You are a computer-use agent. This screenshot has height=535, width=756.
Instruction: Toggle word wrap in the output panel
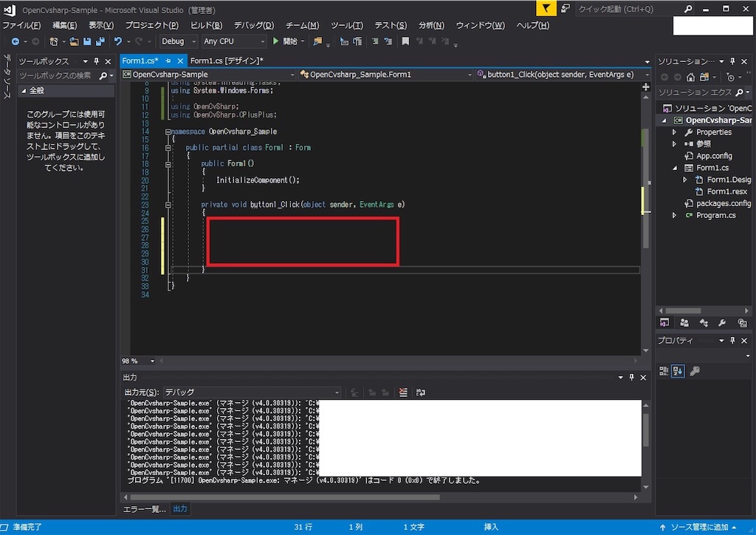420,392
